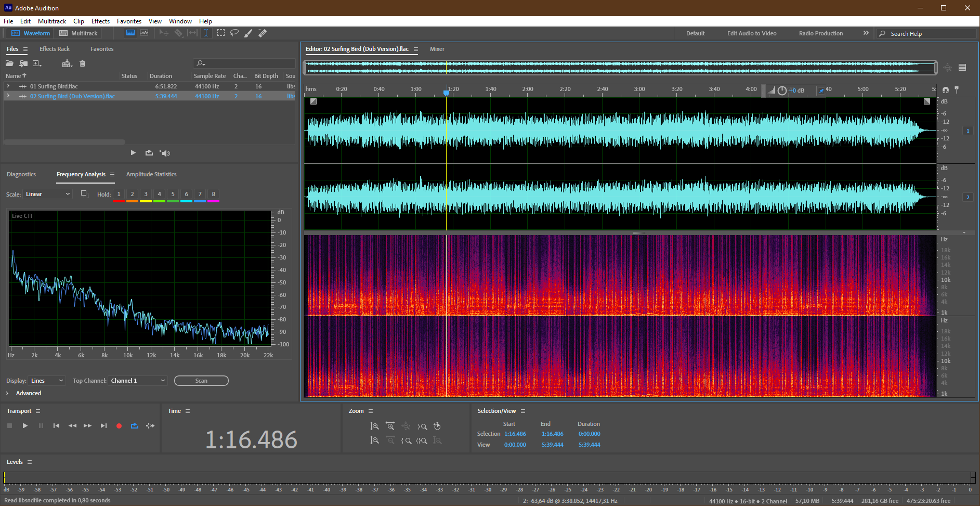The image size is (980, 506).
Task: Click the Files panel preview play icon
Action: [133, 153]
